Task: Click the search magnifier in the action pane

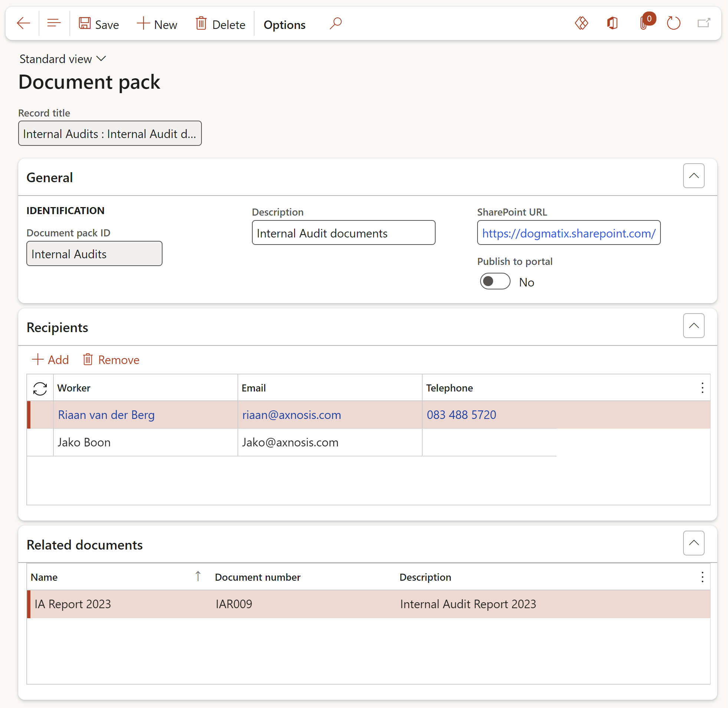Action: (335, 23)
